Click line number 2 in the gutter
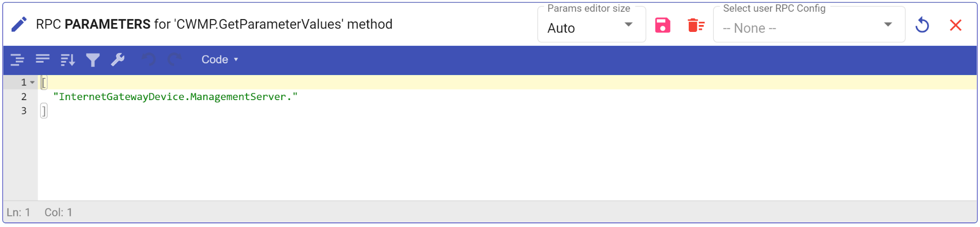This screenshot has width=980, height=227. pyautogui.click(x=24, y=97)
